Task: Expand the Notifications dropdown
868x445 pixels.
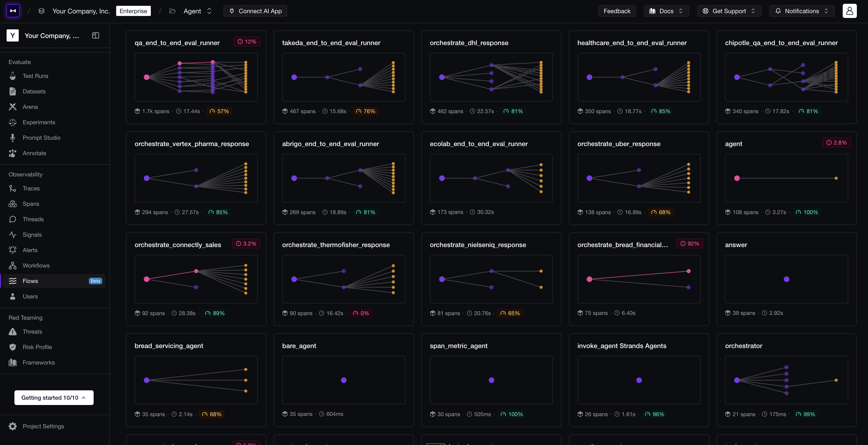Action: 802,11
